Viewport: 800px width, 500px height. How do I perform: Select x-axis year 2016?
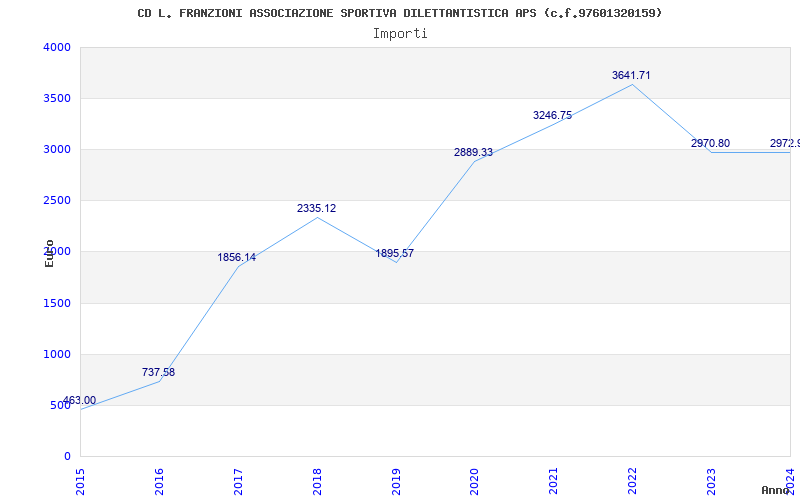159,481
